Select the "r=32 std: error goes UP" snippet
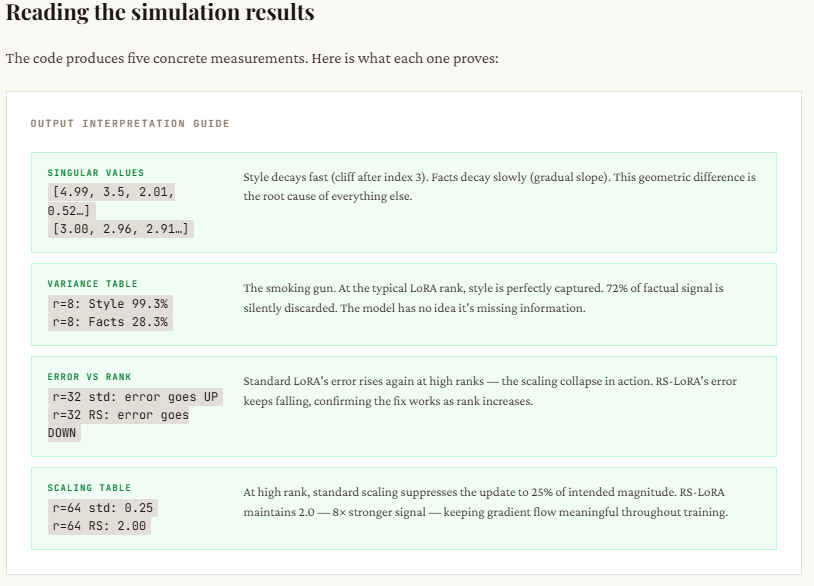Screen dimensions: 814x586 (x=134, y=396)
